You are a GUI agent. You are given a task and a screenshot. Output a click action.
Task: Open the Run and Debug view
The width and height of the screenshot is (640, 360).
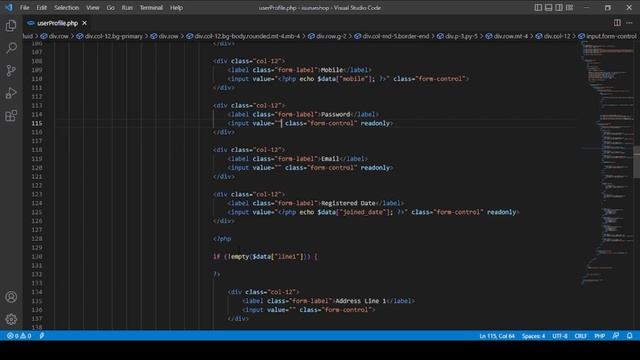tap(11, 93)
